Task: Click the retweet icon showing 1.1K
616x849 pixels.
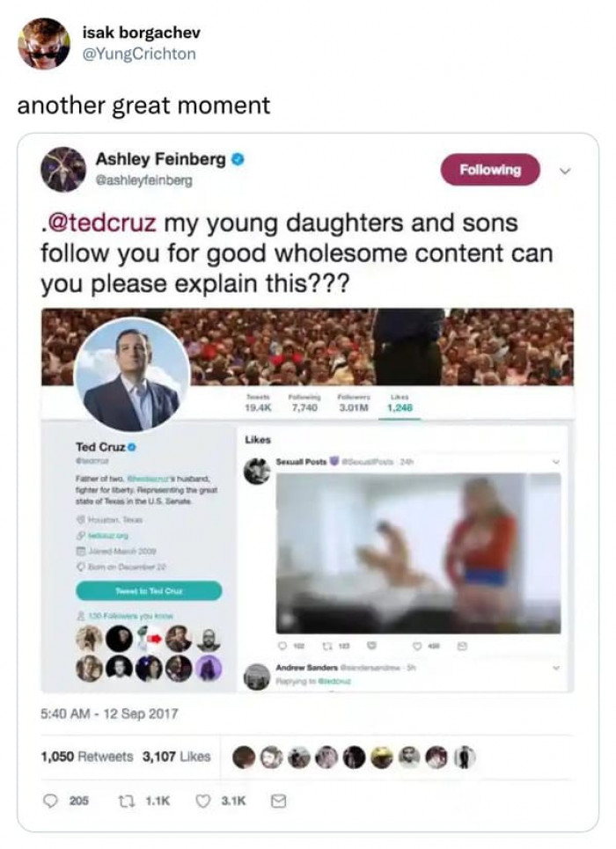Action: click(x=126, y=801)
